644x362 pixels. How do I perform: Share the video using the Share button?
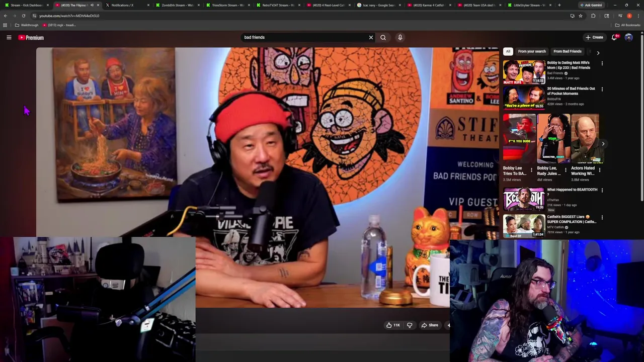coord(430,325)
